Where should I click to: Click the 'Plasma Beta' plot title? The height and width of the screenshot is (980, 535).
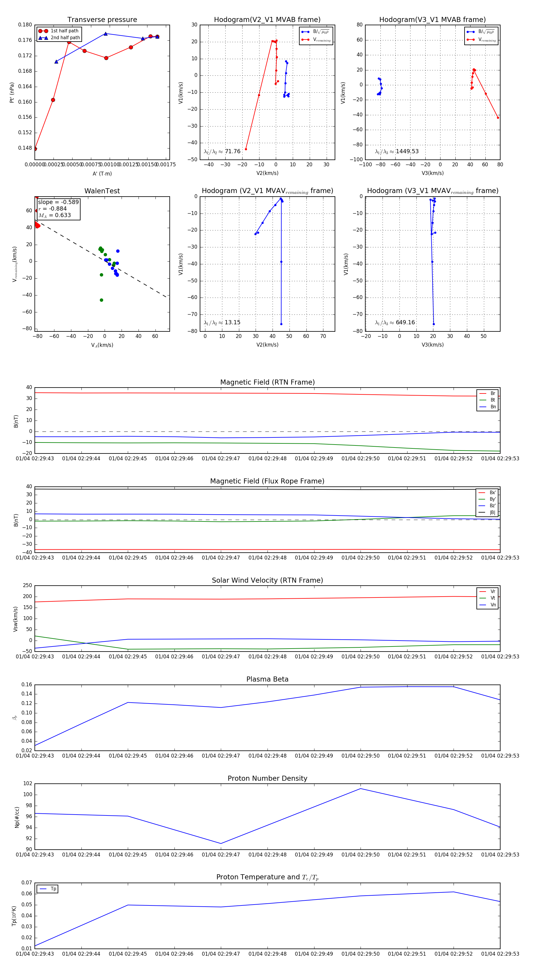267,679
